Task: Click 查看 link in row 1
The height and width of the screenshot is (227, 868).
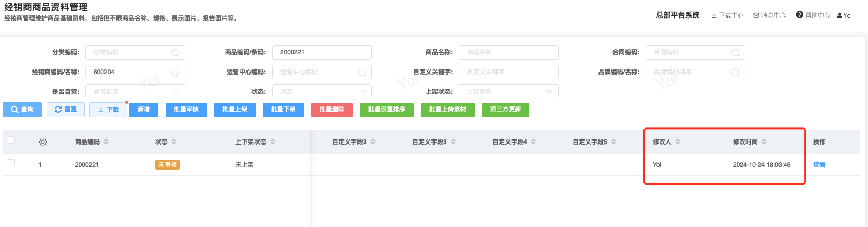Action: [819, 165]
